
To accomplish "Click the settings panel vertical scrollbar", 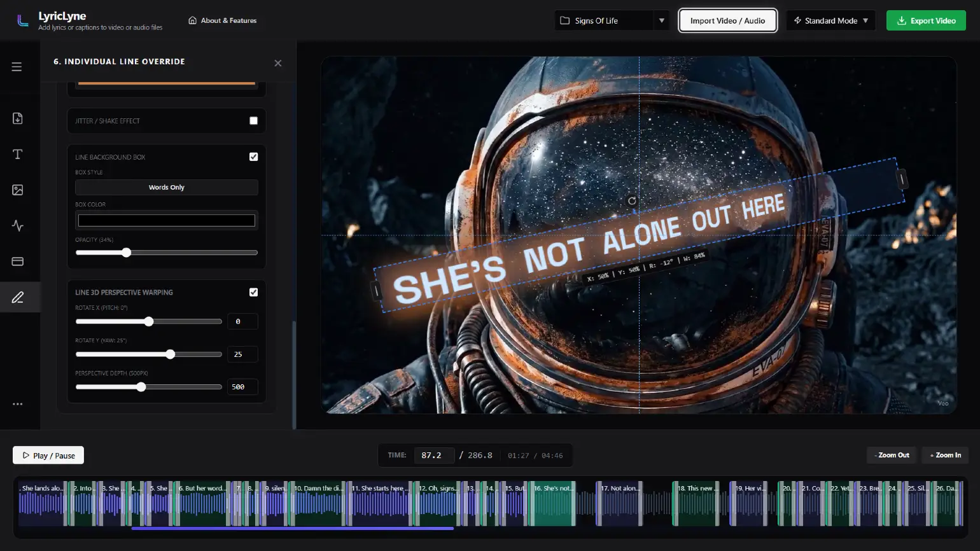I will (x=294, y=375).
